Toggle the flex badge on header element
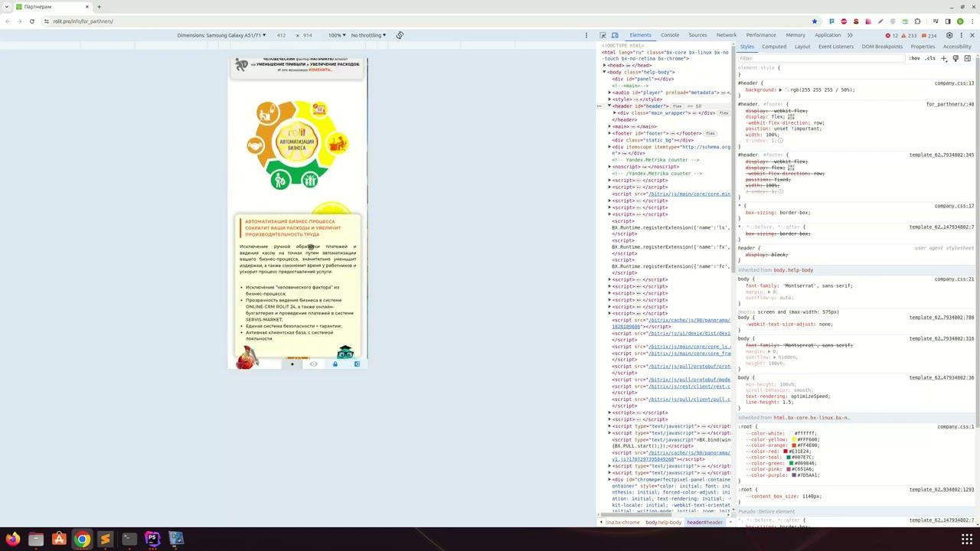980x551 pixels. tap(677, 106)
